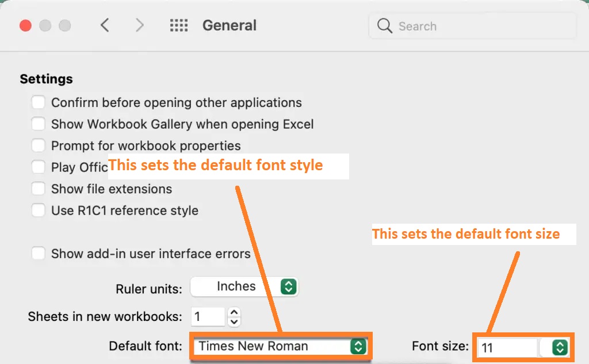The image size is (589, 364).
Task: Check Show add-in user interface errors
Action: coord(39,253)
